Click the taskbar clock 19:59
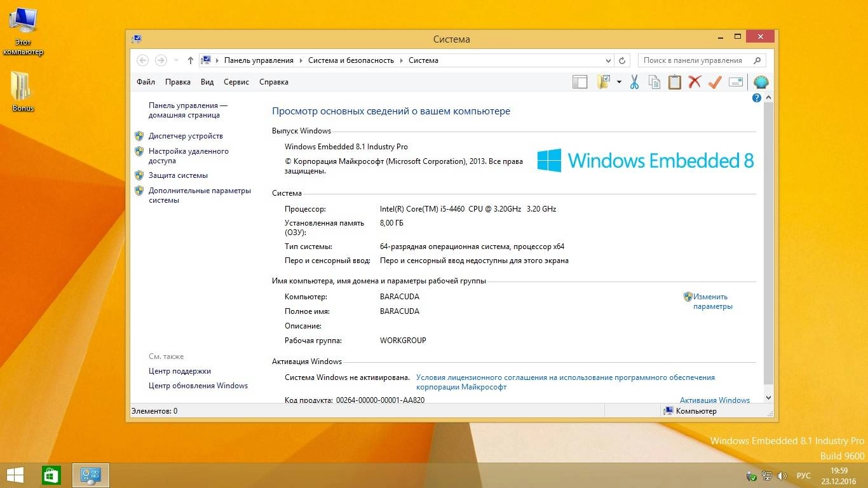The height and width of the screenshot is (488, 868). point(839,471)
